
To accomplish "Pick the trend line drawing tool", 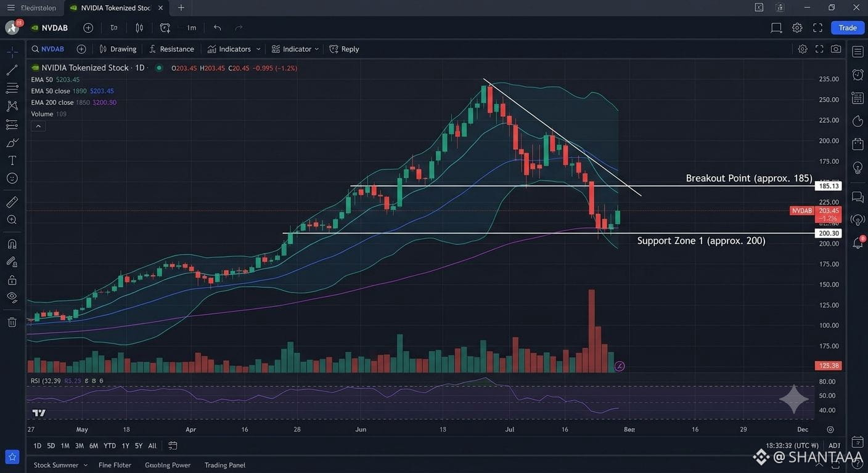I will [x=12, y=70].
